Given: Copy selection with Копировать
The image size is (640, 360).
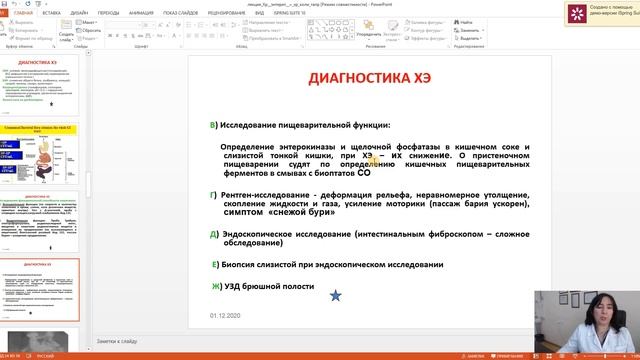Looking at the screenshot, I should pyautogui.click(x=24, y=31).
